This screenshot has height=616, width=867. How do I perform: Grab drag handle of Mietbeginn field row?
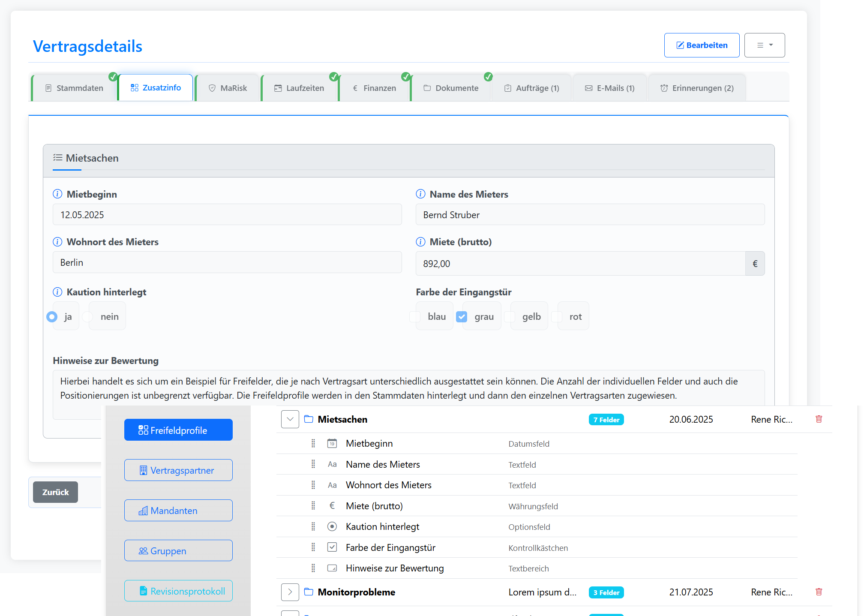pyautogui.click(x=313, y=444)
